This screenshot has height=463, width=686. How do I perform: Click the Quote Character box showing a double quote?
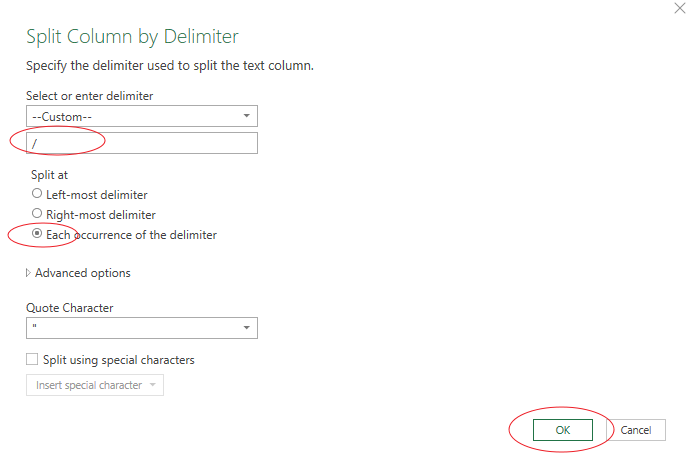click(x=130, y=328)
